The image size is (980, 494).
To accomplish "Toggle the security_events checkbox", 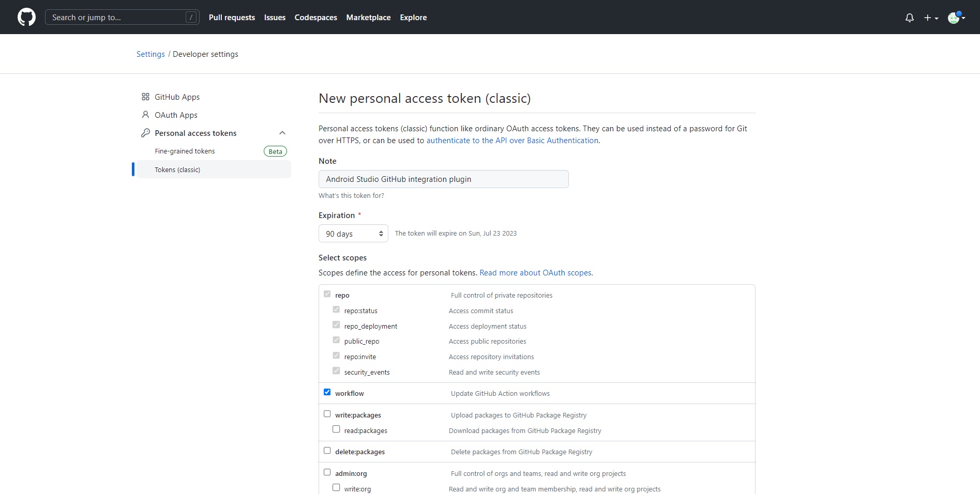I will click(336, 371).
